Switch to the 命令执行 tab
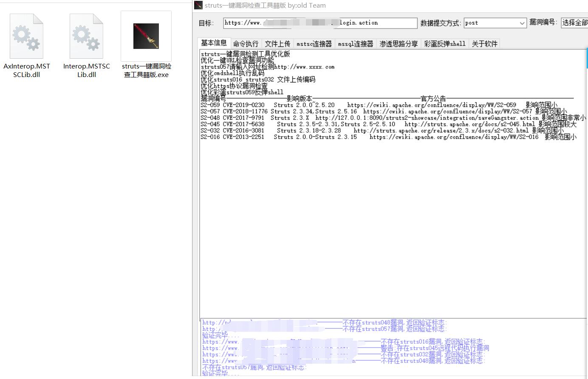The width and height of the screenshot is (588, 379). coord(246,44)
